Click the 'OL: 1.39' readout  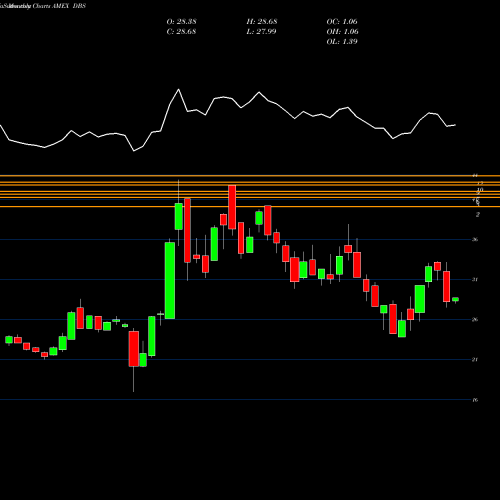(342, 42)
